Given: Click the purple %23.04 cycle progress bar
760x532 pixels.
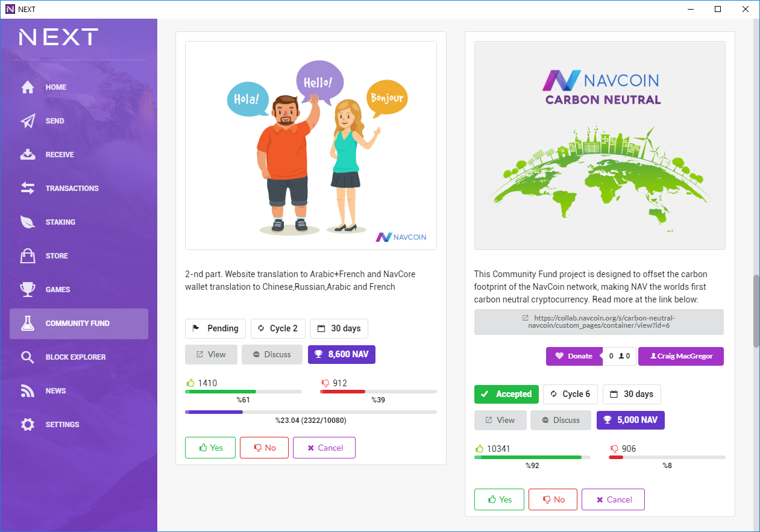Looking at the screenshot, I should (311, 412).
